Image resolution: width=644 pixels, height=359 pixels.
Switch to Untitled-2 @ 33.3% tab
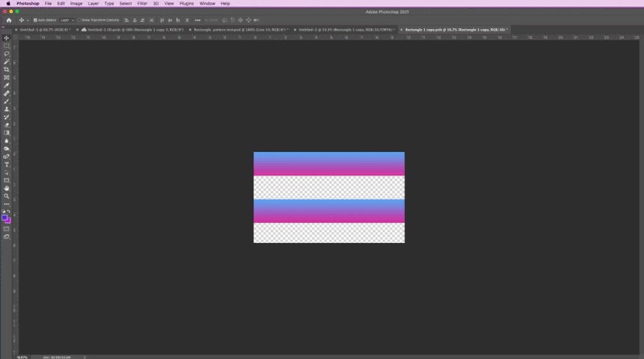(346, 30)
